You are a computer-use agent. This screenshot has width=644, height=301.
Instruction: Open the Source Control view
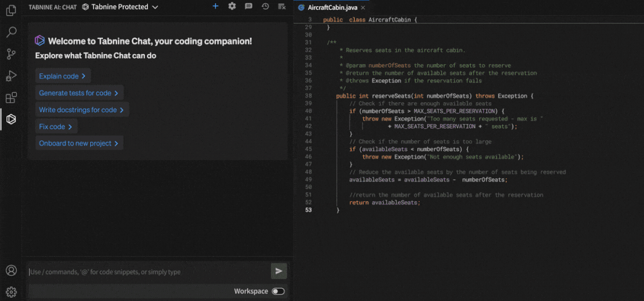click(11, 53)
